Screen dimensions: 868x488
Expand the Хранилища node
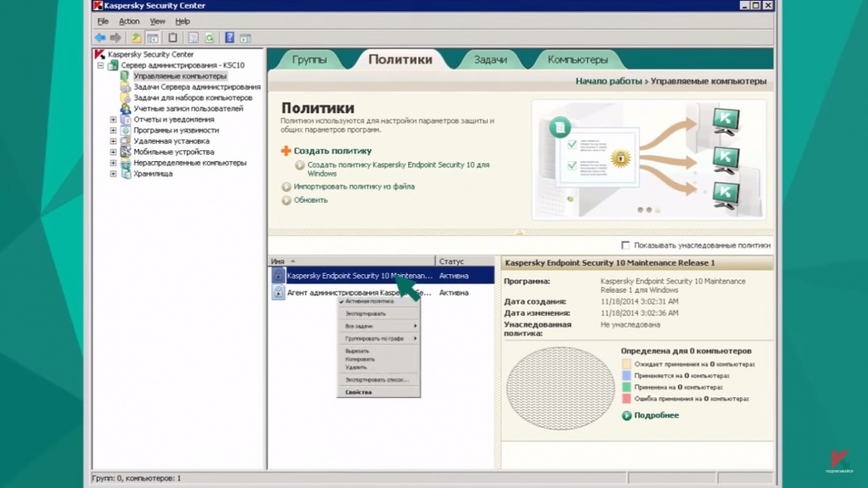(113, 173)
